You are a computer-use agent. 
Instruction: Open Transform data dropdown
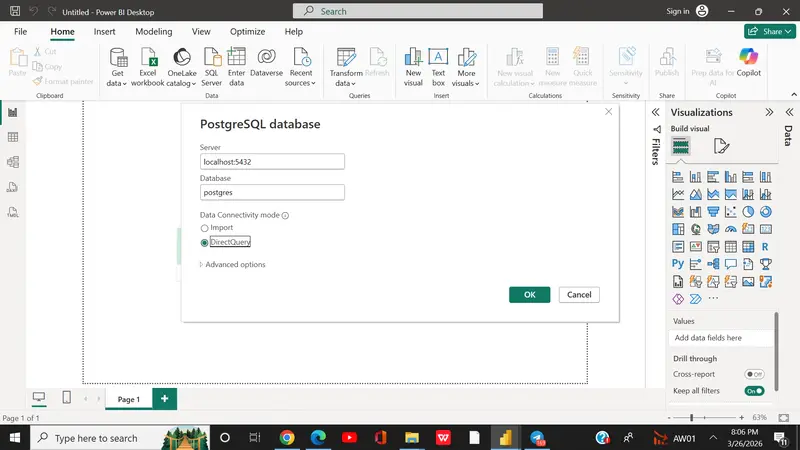point(345,67)
